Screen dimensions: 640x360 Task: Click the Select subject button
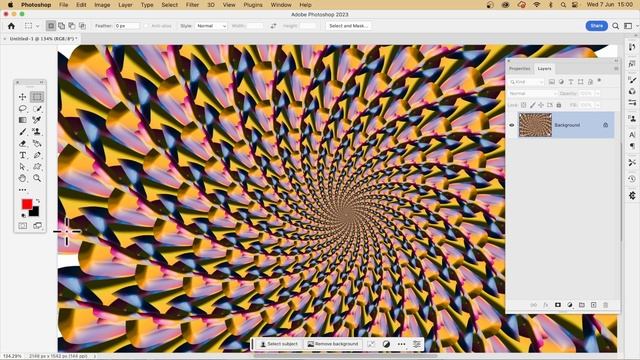point(280,344)
